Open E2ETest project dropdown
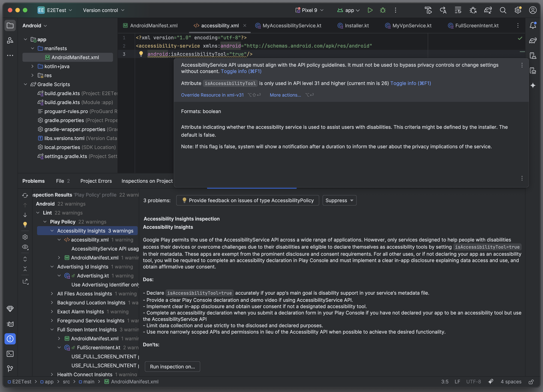The height and width of the screenshot is (392, 543). (55, 10)
